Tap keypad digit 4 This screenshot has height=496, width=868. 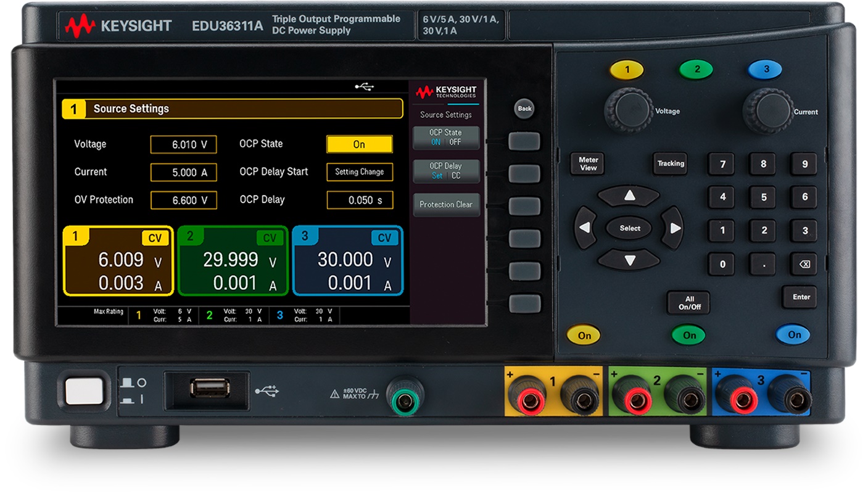(x=722, y=197)
